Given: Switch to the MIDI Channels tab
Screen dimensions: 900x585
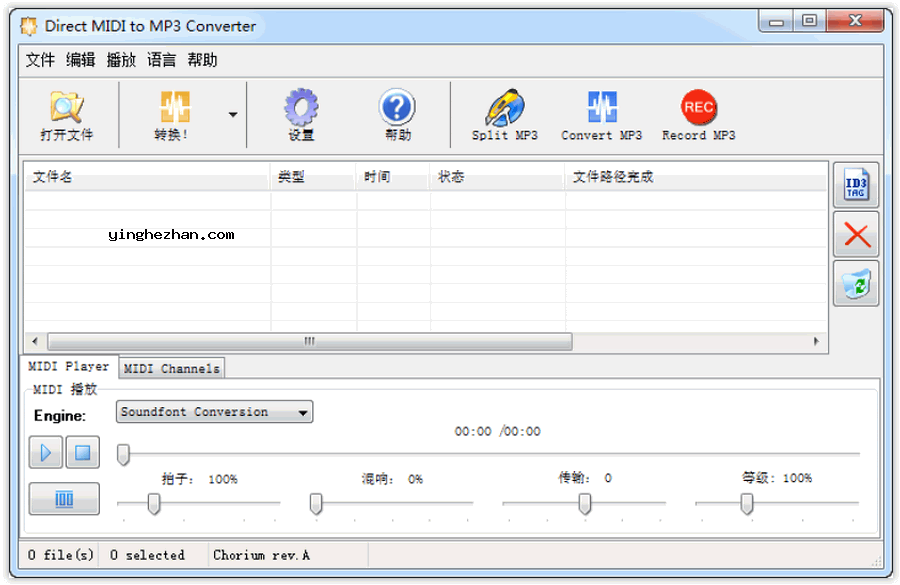Looking at the screenshot, I should [171, 369].
